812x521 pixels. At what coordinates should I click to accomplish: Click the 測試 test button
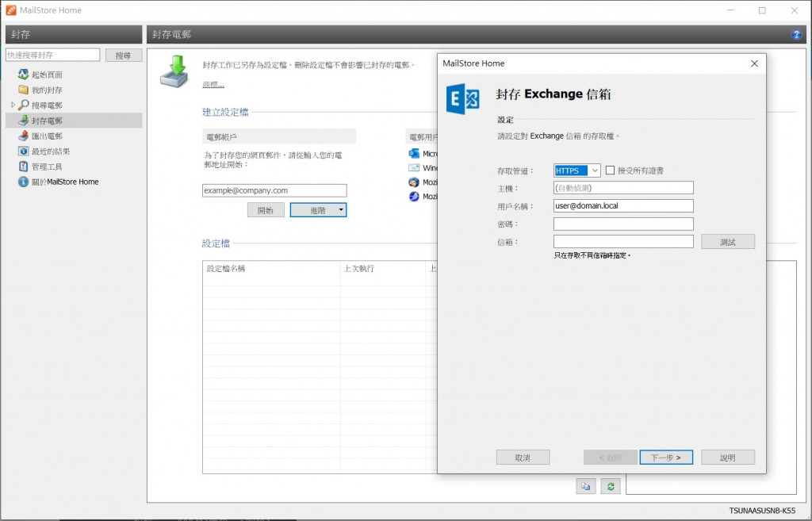pyautogui.click(x=728, y=242)
